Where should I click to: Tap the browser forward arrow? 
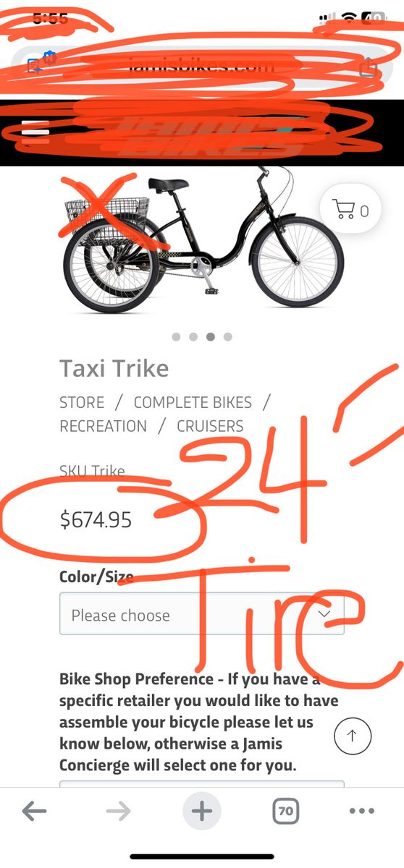118,812
